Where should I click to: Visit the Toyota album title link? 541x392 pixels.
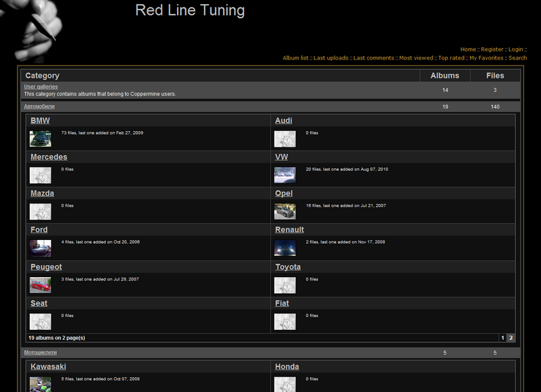click(288, 267)
